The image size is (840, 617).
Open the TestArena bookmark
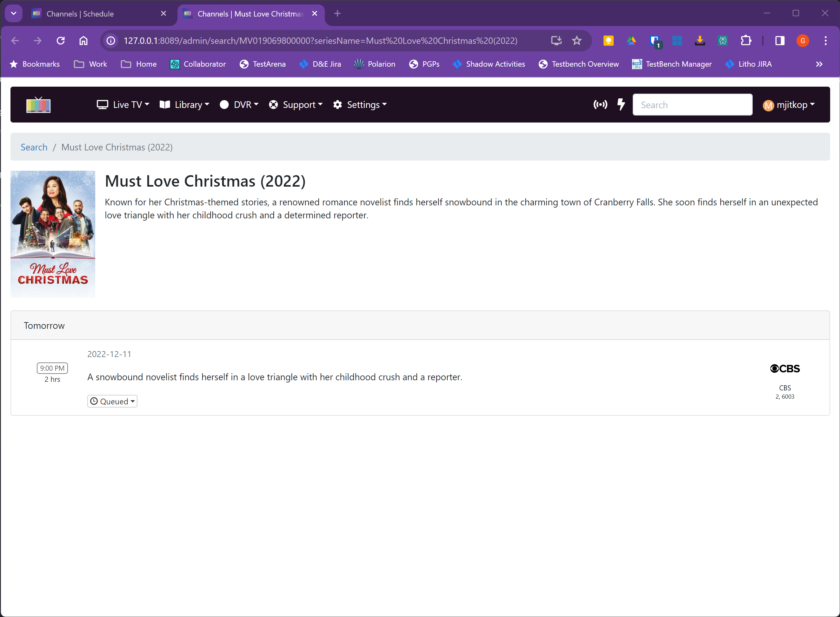click(x=262, y=64)
